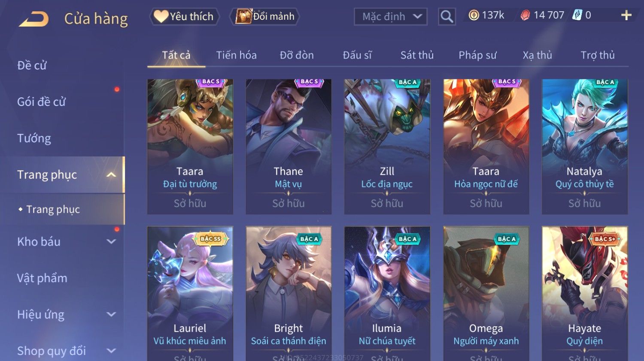Click the blue voucher currency icon
This screenshot has width=644, height=361.
point(577,15)
